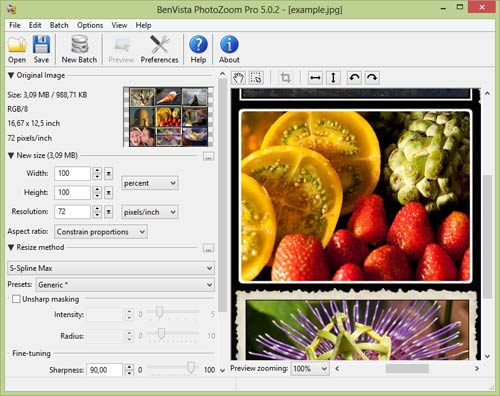This screenshot has height=396, width=500.
Task: Enable the Unsharp masking checkbox
Action: [16, 299]
